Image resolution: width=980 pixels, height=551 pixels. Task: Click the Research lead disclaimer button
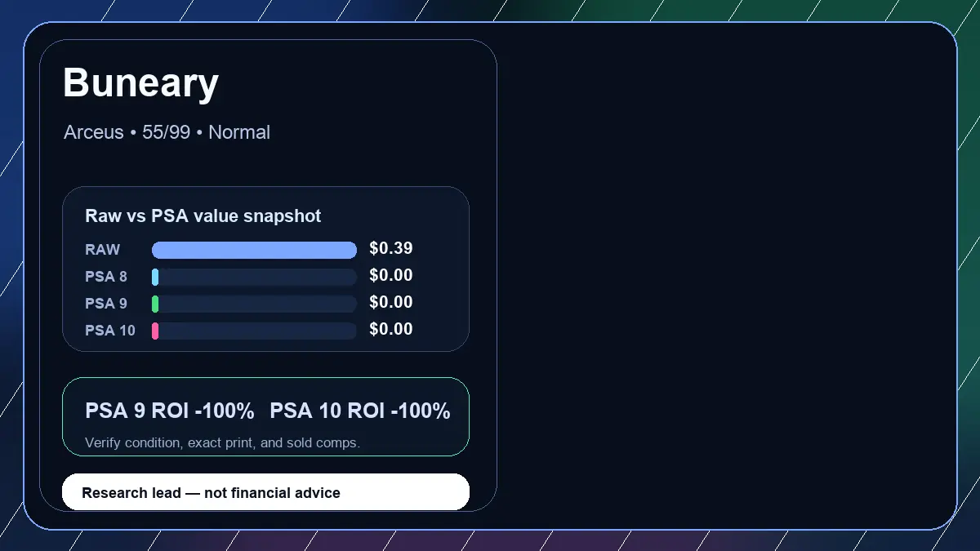coord(265,492)
